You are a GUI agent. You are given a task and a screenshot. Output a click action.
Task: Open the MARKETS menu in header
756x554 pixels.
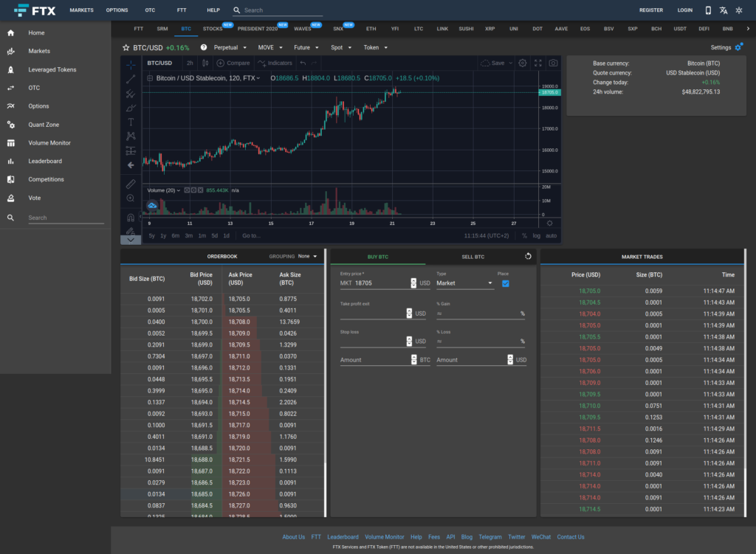81,10
